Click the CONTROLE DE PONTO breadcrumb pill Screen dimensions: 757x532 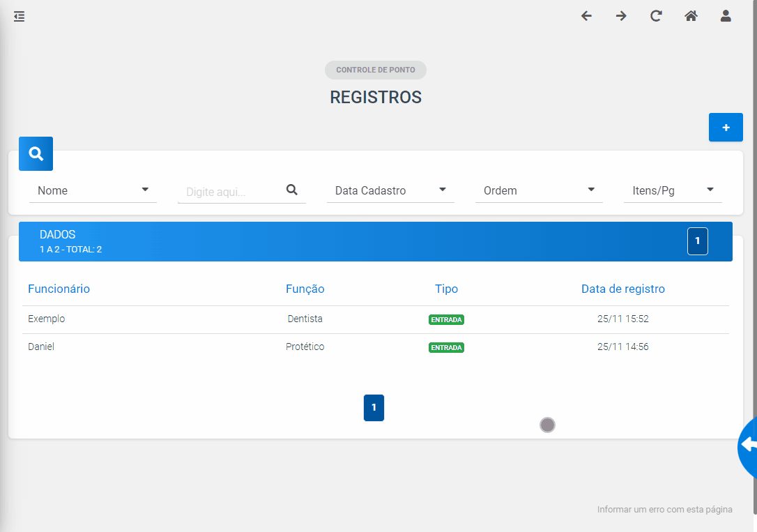(376, 70)
